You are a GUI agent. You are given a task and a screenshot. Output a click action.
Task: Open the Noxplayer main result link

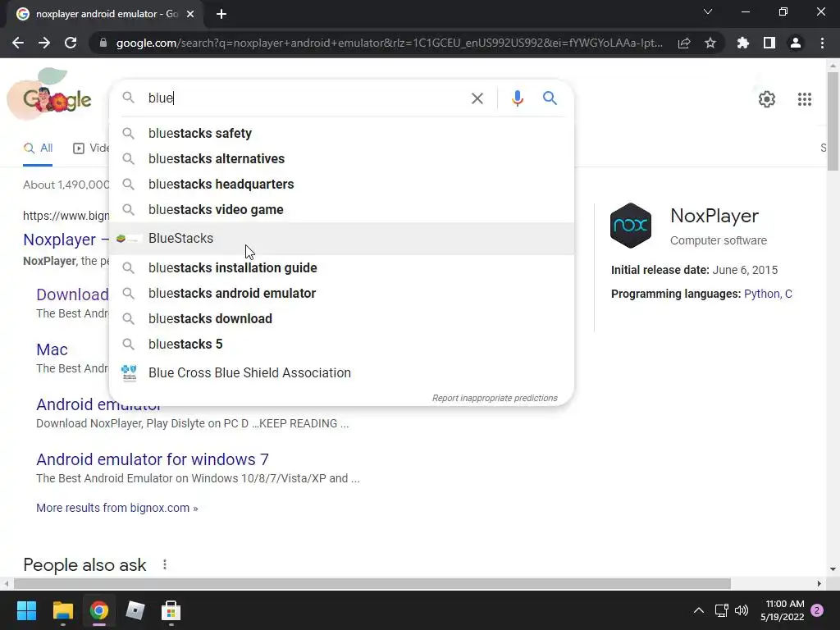coord(66,240)
